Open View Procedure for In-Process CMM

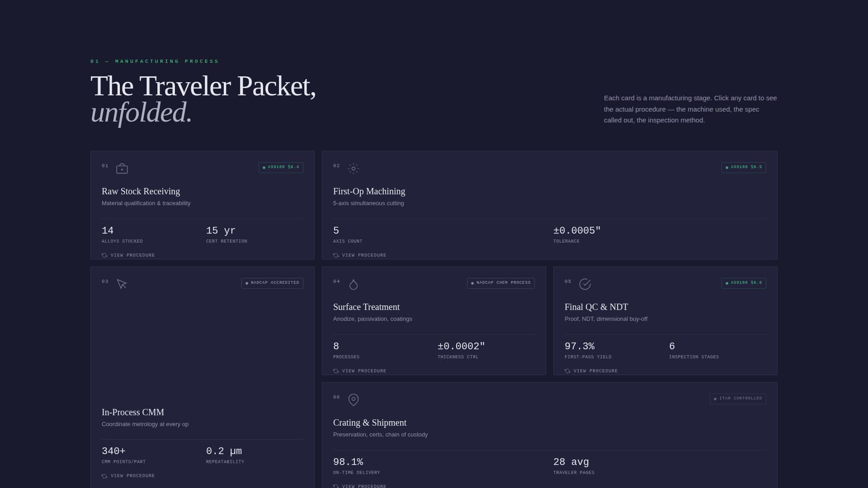132,476
